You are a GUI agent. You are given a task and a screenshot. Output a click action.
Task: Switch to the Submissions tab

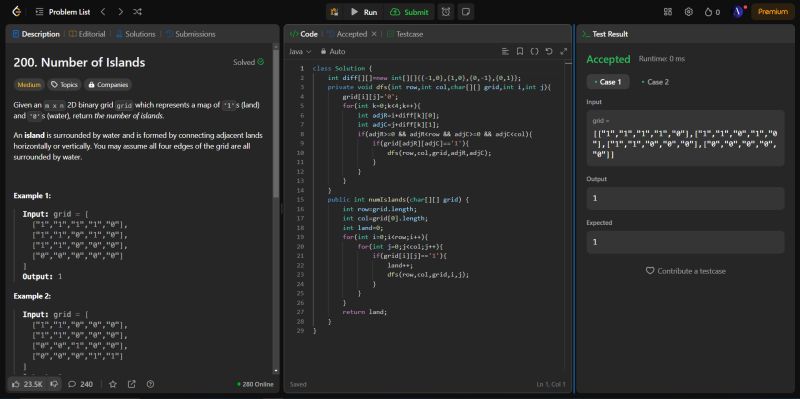tap(190, 34)
